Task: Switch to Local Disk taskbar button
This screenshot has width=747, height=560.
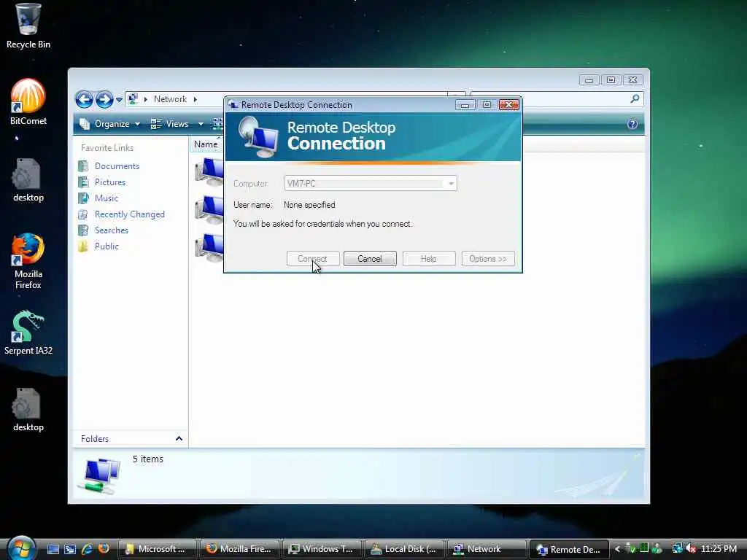Action: pyautogui.click(x=404, y=549)
